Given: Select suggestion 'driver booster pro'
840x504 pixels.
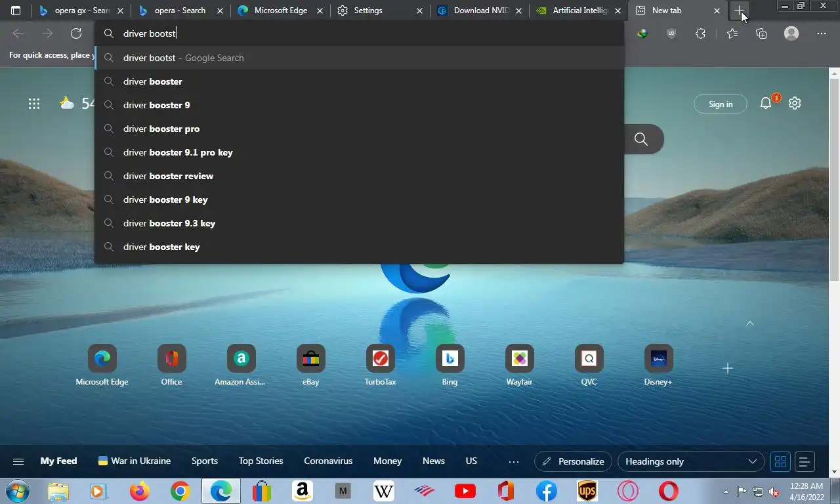Looking at the screenshot, I should tap(359, 129).
